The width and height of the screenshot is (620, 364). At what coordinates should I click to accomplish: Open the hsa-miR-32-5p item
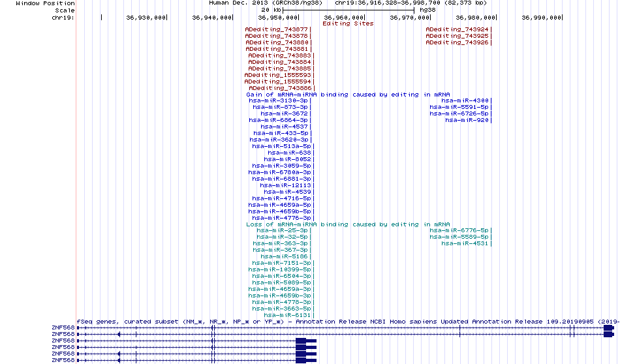click(282, 237)
